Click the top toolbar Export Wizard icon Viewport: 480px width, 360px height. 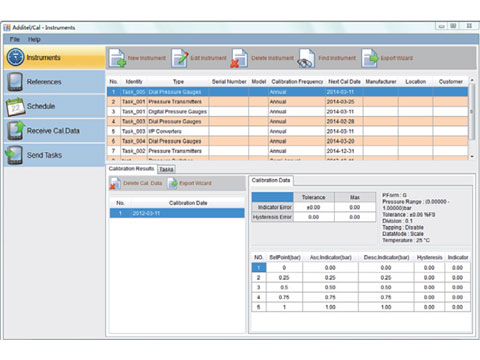click(370, 58)
